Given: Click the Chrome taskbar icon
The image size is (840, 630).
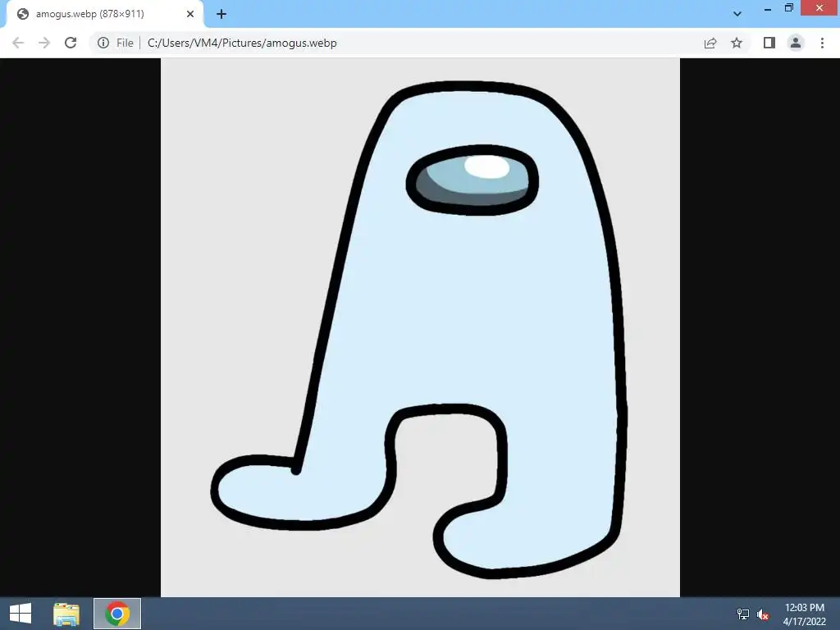Looking at the screenshot, I should point(117,614).
